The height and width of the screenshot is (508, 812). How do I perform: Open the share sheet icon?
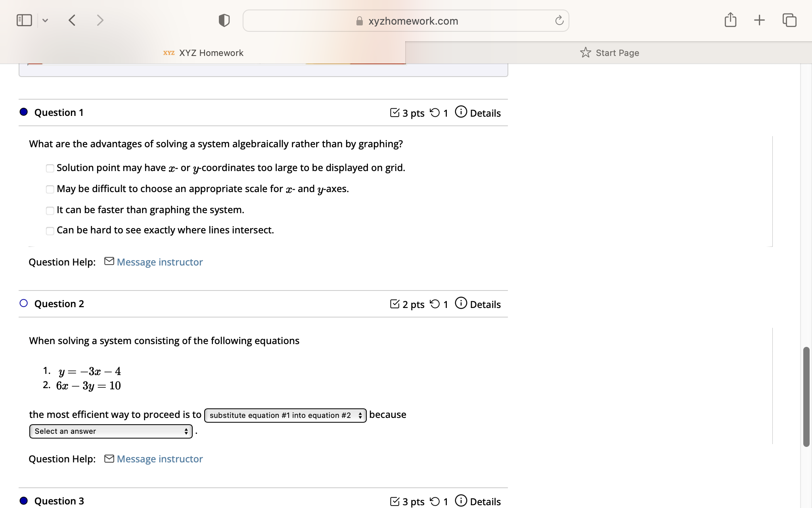coord(731,19)
